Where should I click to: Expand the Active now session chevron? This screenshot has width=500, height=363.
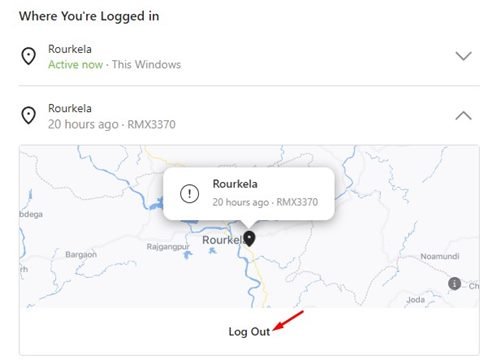click(464, 56)
